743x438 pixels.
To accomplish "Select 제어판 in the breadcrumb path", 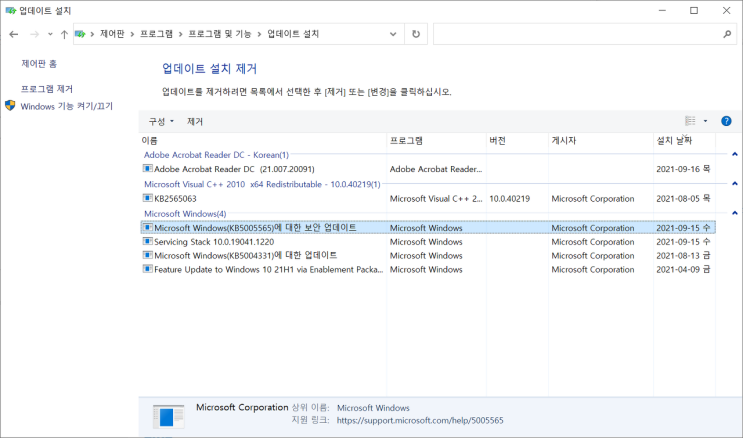I will click(112, 34).
